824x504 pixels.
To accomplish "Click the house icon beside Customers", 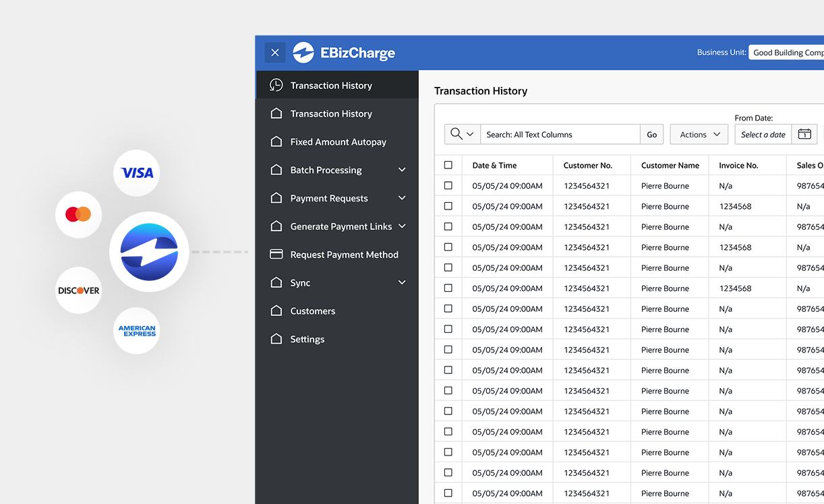I will click(276, 311).
